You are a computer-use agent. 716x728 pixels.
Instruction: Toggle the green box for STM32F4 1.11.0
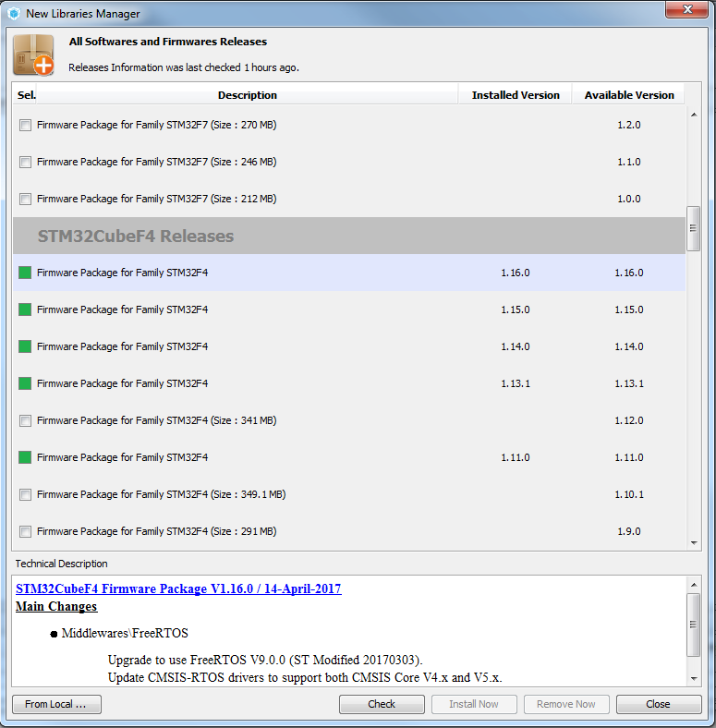coord(25,457)
